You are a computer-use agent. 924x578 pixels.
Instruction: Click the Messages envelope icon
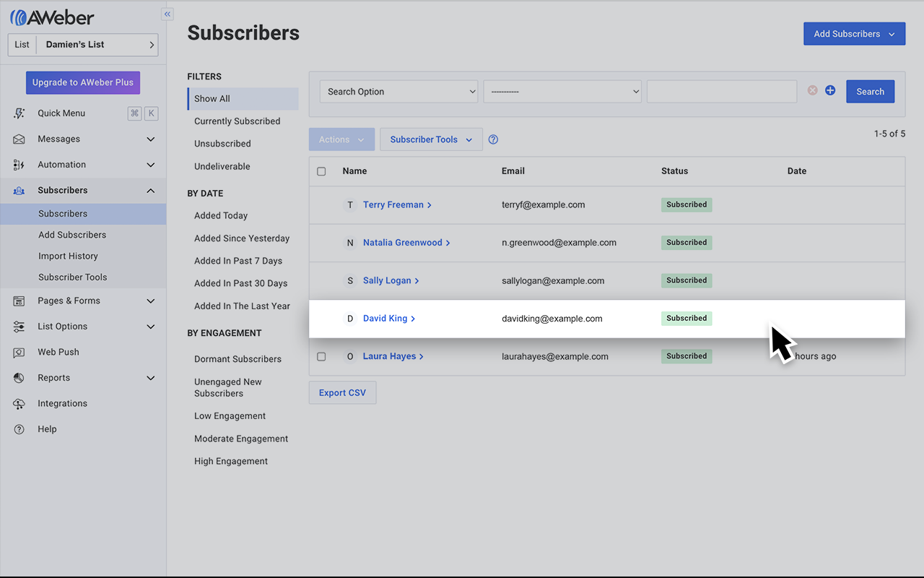tap(19, 139)
